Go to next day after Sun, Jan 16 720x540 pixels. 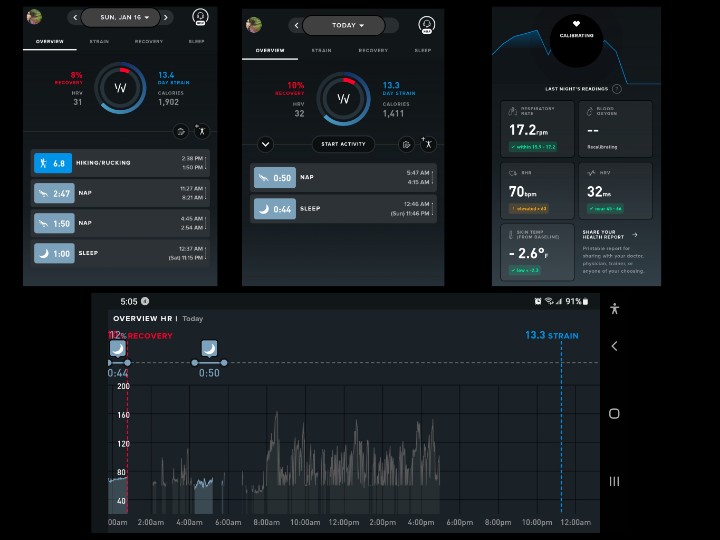coord(166,17)
